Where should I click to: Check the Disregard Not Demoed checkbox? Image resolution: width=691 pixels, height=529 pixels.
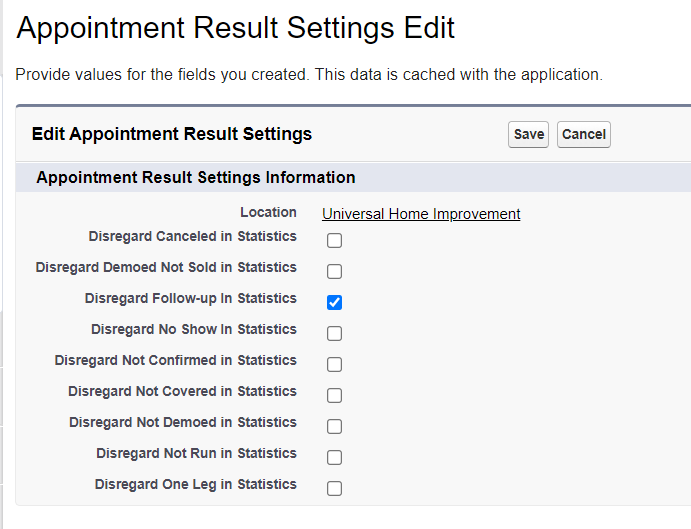pos(334,426)
